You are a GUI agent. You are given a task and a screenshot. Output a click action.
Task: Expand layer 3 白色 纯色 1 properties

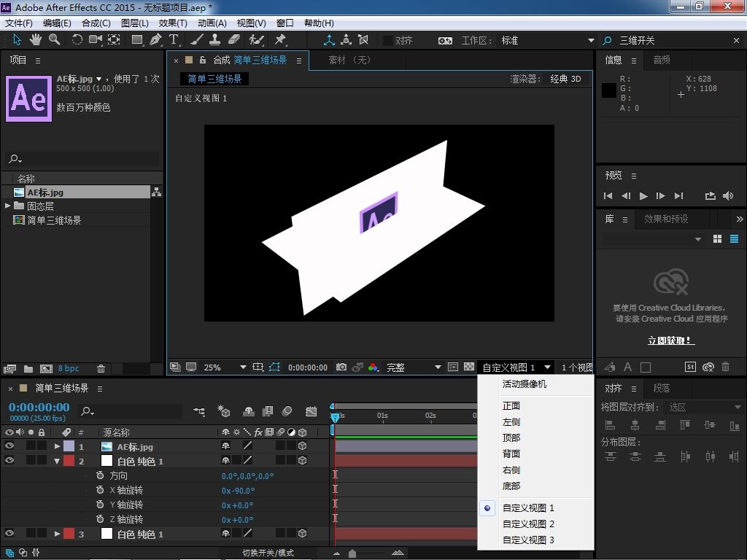coord(57,534)
